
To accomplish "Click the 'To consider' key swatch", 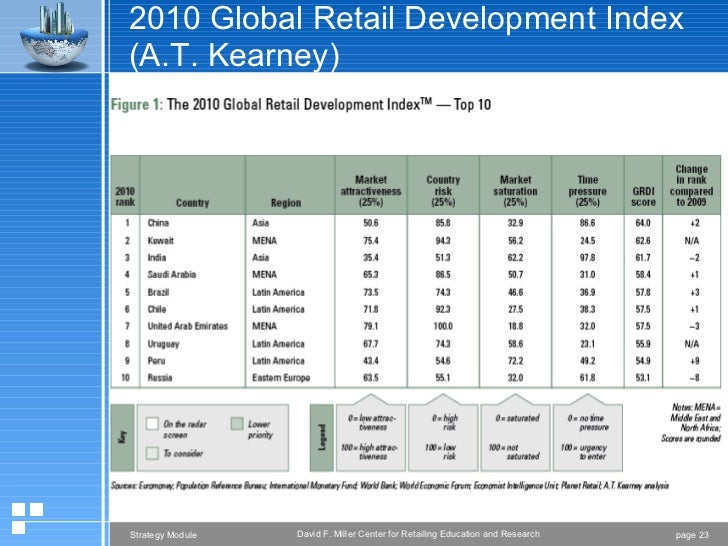I will tap(152, 453).
